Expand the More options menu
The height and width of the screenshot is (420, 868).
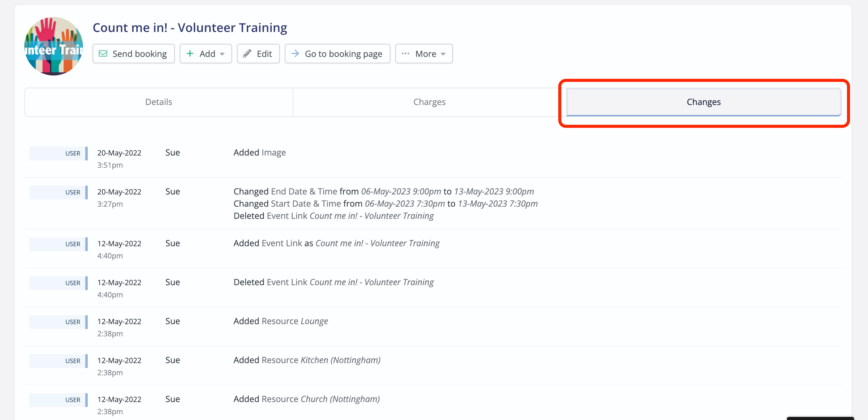[424, 54]
